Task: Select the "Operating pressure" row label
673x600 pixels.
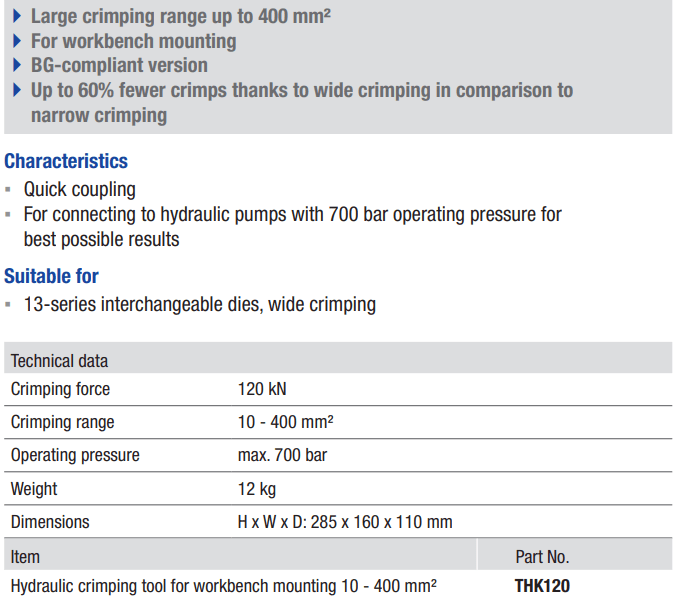Action: [75, 455]
